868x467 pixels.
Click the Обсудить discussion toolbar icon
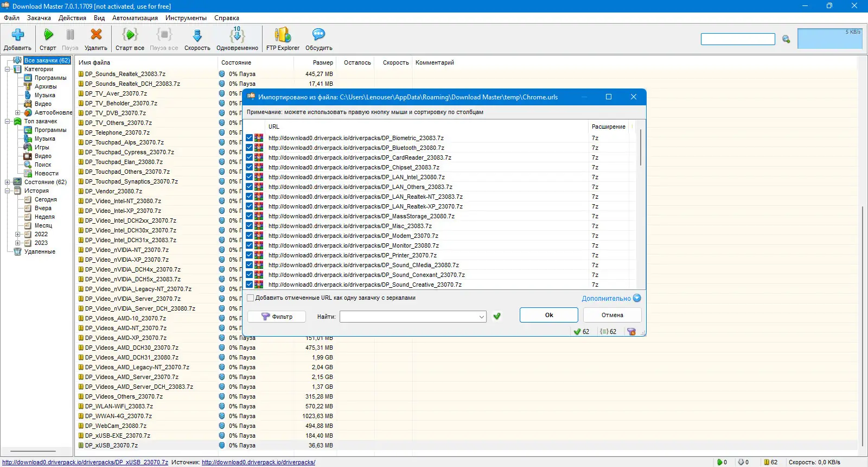pyautogui.click(x=318, y=35)
